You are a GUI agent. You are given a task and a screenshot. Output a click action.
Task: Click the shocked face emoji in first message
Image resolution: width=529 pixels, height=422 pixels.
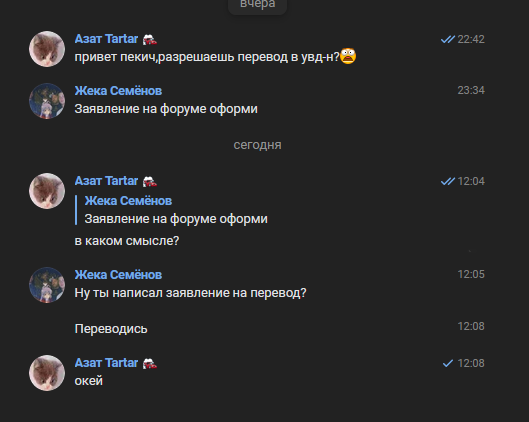point(348,56)
